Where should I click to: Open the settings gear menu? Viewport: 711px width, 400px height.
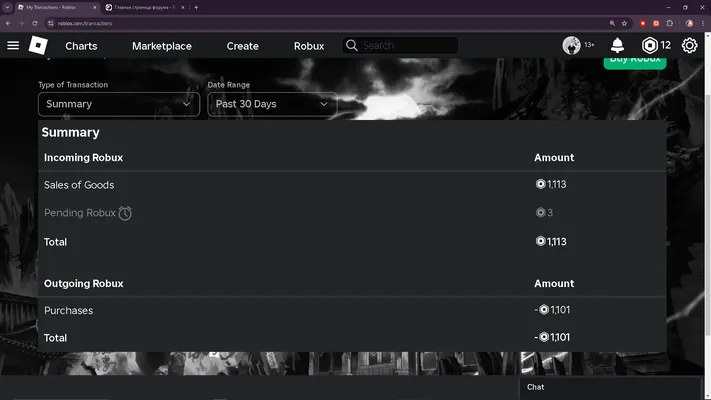[689, 45]
